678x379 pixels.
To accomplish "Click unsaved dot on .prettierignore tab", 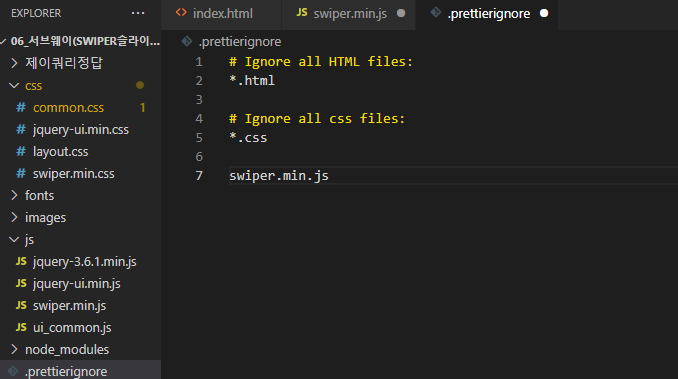I will [544, 13].
